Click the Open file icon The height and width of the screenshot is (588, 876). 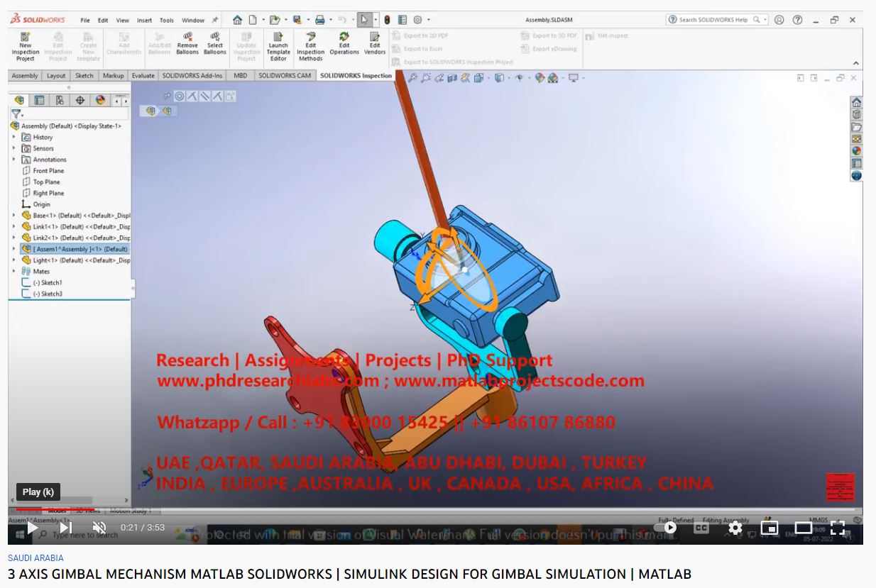click(x=274, y=20)
